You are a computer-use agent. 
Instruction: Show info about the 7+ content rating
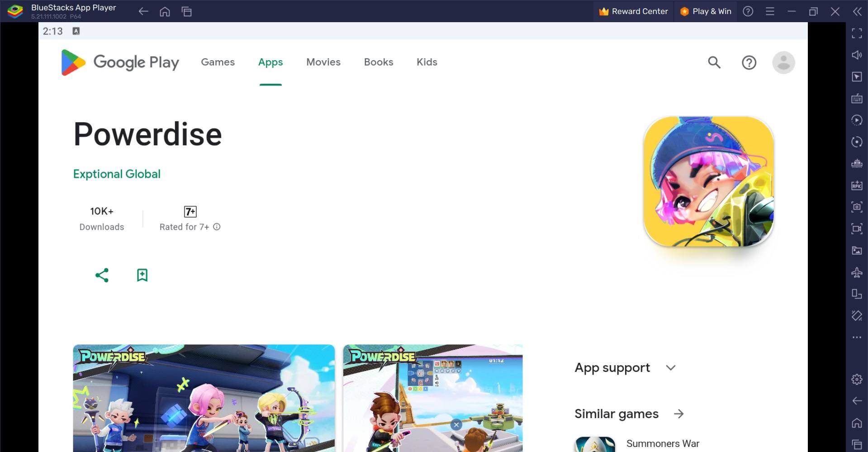click(217, 227)
